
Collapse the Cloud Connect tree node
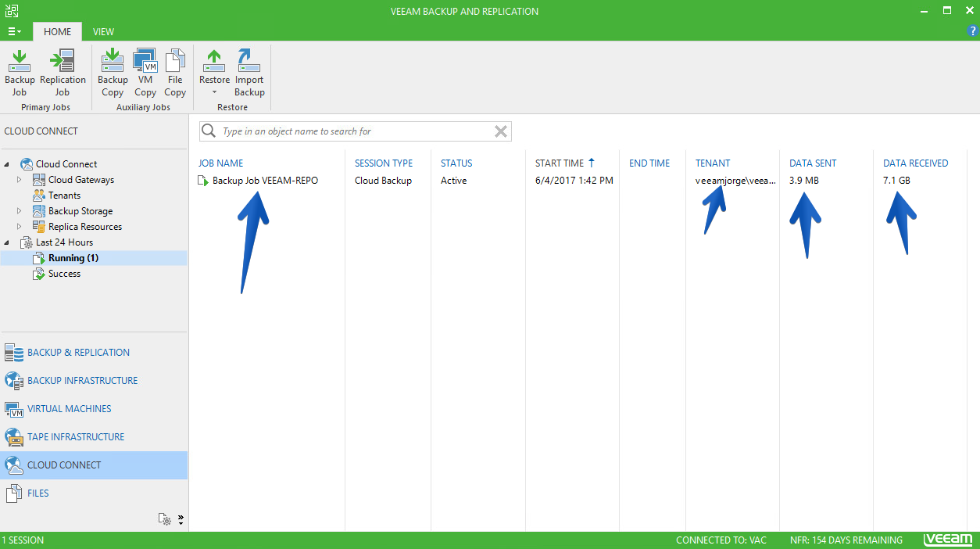pyautogui.click(x=7, y=164)
